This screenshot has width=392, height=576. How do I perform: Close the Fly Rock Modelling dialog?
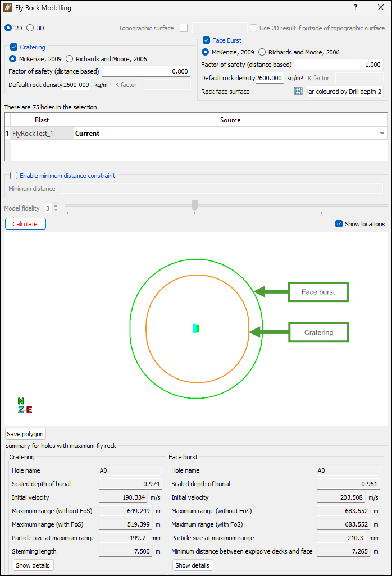(381, 7)
